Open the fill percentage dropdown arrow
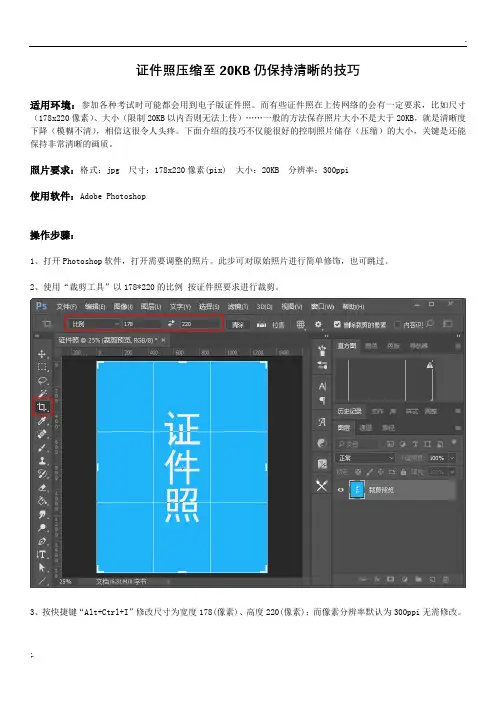Image resolution: width=496 pixels, height=702 pixels. tap(452, 472)
